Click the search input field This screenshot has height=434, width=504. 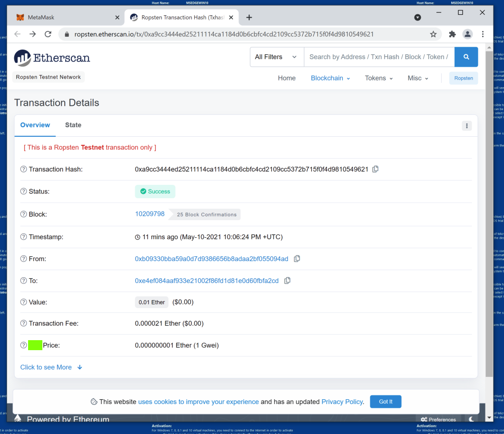(x=379, y=57)
